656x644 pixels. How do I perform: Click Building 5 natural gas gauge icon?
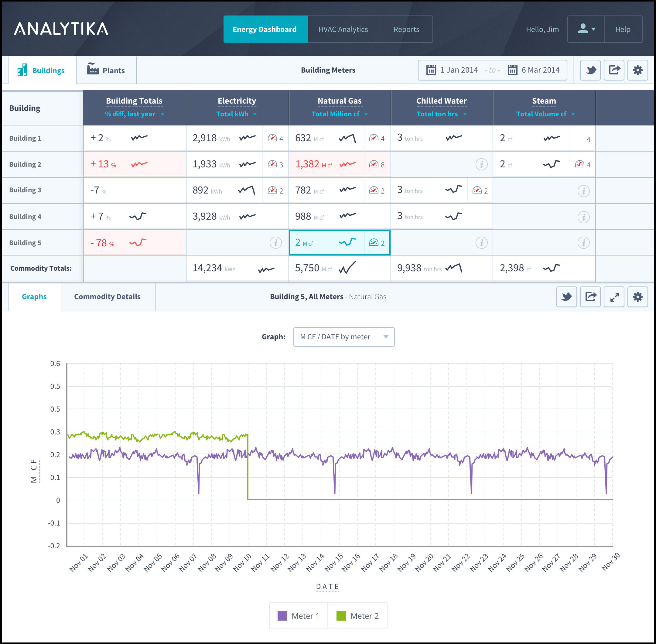pyautogui.click(x=374, y=242)
